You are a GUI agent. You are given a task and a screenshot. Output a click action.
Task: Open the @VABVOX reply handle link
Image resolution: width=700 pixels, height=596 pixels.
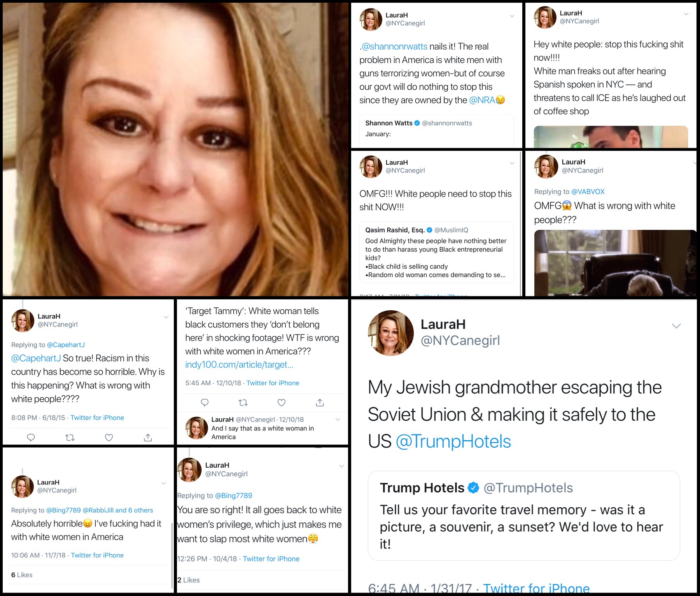click(x=588, y=192)
